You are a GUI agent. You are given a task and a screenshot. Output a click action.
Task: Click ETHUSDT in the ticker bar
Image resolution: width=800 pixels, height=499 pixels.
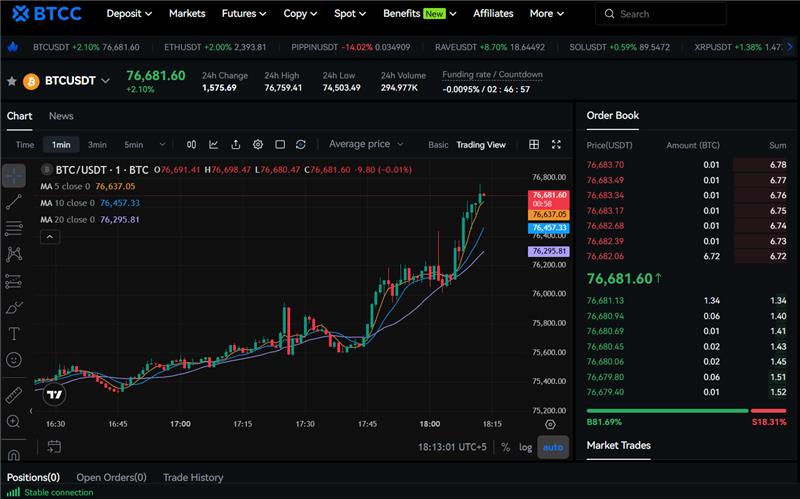pyautogui.click(x=215, y=47)
